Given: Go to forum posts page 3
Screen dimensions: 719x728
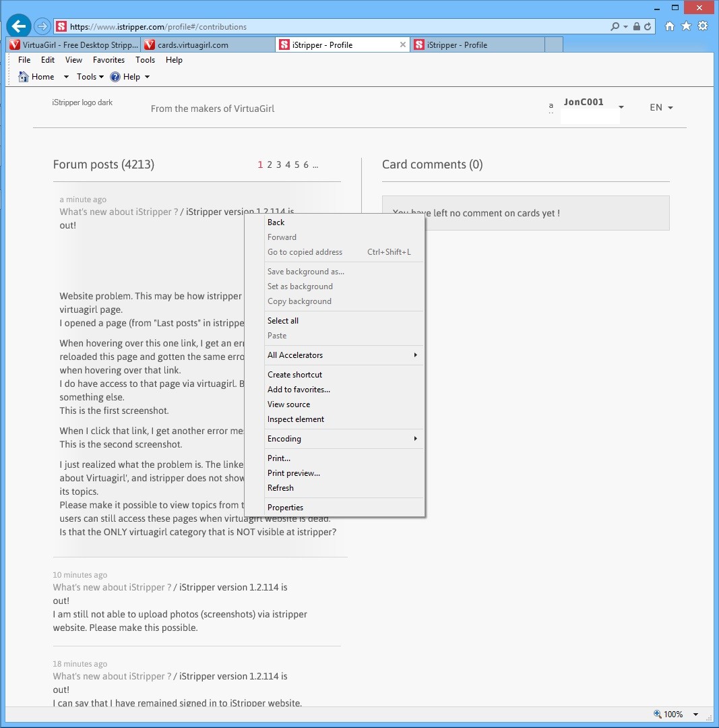Looking at the screenshot, I should [x=278, y=165].
